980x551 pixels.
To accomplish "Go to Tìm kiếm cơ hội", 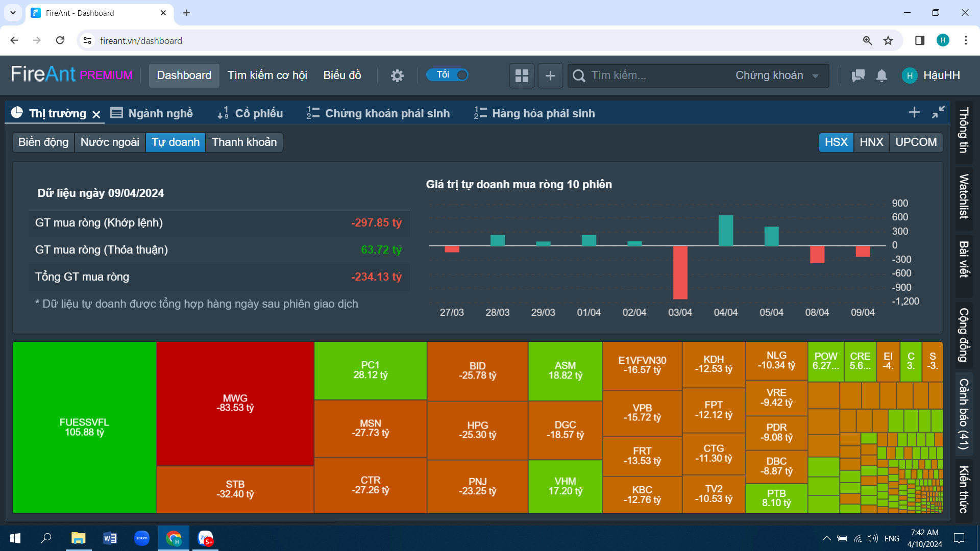I will [267, 76].
